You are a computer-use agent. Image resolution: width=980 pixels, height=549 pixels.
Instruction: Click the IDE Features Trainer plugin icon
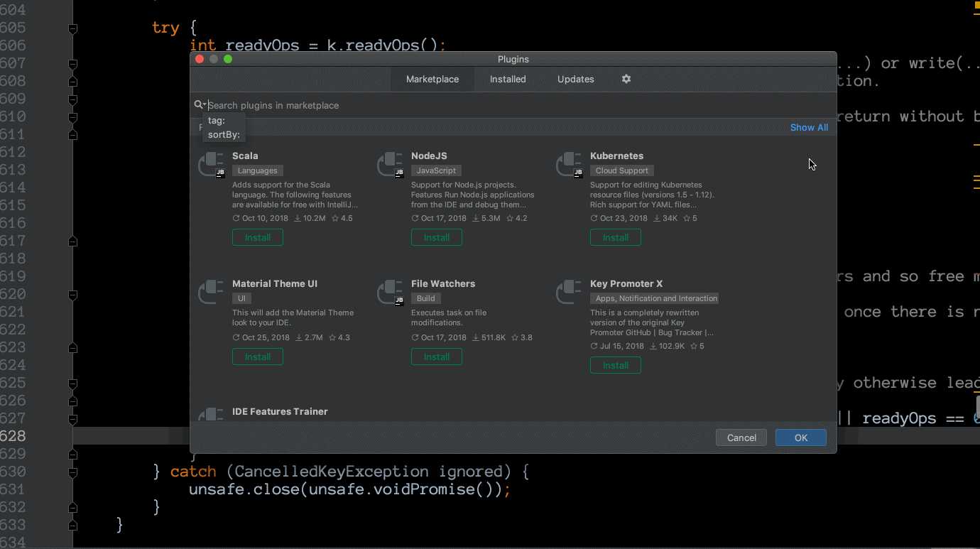tap(211, 415)
